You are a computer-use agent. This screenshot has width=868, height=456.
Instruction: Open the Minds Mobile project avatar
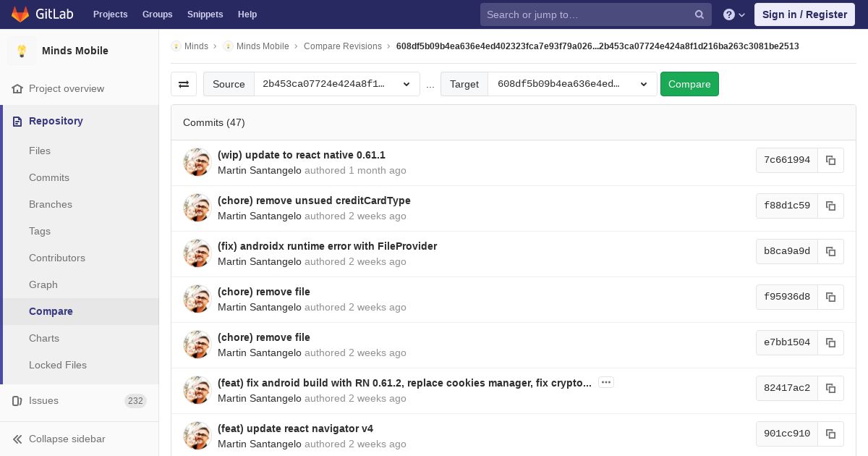22,51
